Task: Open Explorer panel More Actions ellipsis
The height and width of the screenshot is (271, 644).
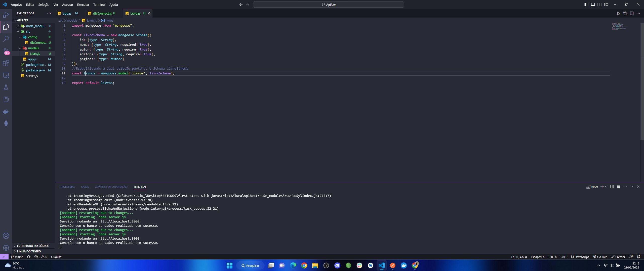Action: 49,13
